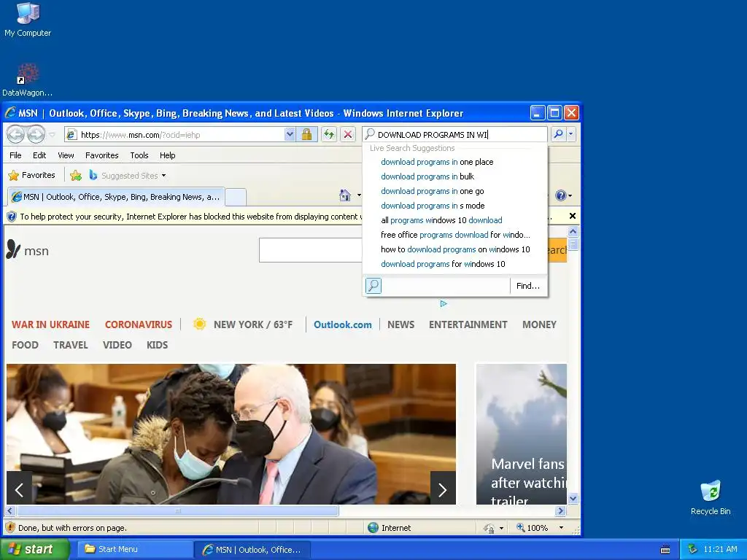Choose suggestion 'download programs in bulk'
This screenshot has width=747, height=560.
coord(427,176)
